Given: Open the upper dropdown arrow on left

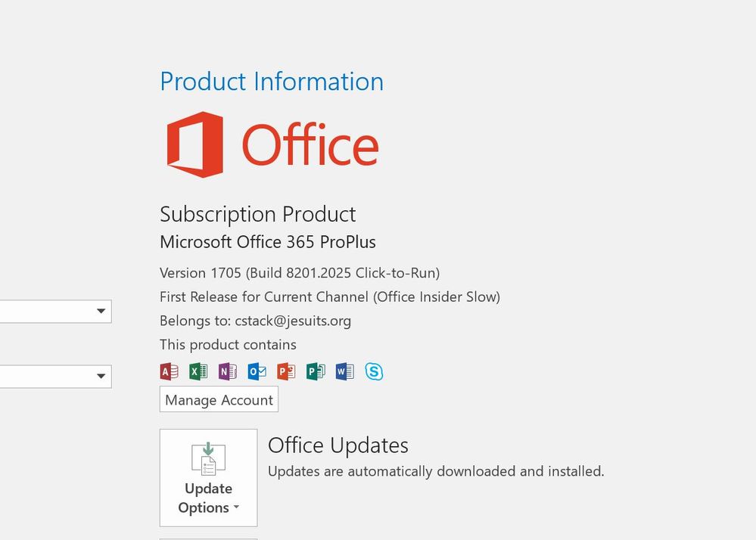Looking at the screenshot, I should (x=101, y=311).
